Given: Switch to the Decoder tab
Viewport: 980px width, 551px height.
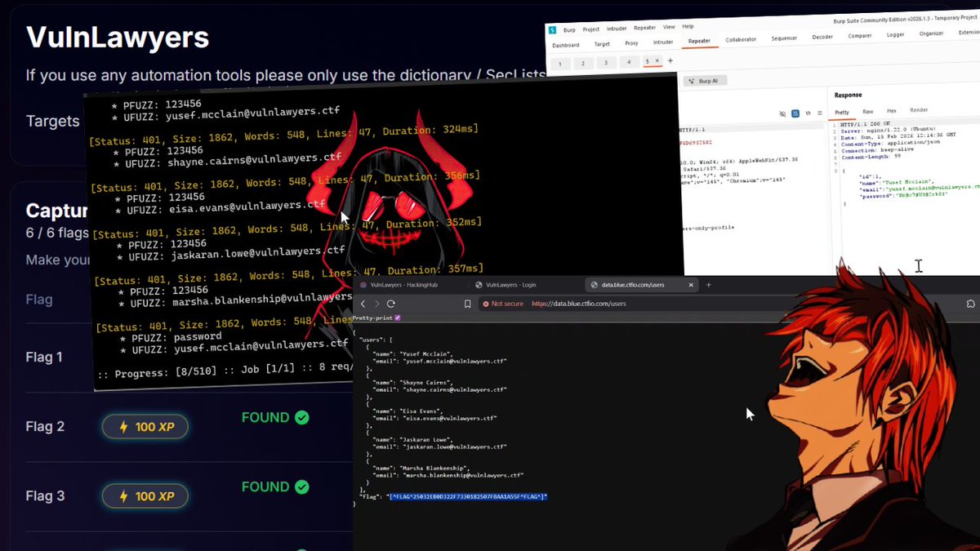Looking at the screenshot, I should coord(822,37).
